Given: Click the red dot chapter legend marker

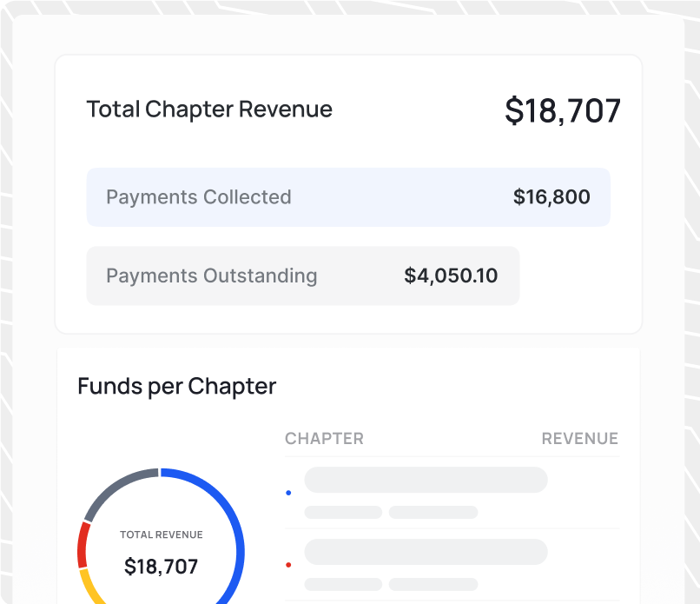Looking at the screenshot, I should pos(288,565).
